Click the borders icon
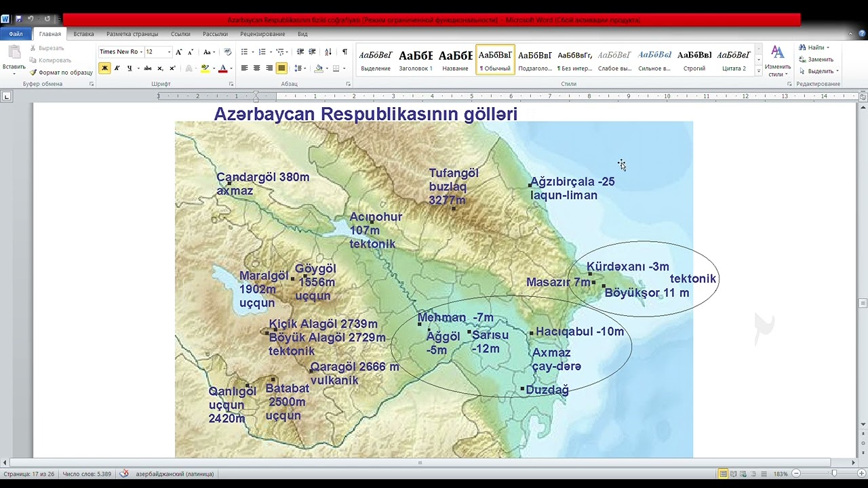868x488 pixels. point(335,68)
